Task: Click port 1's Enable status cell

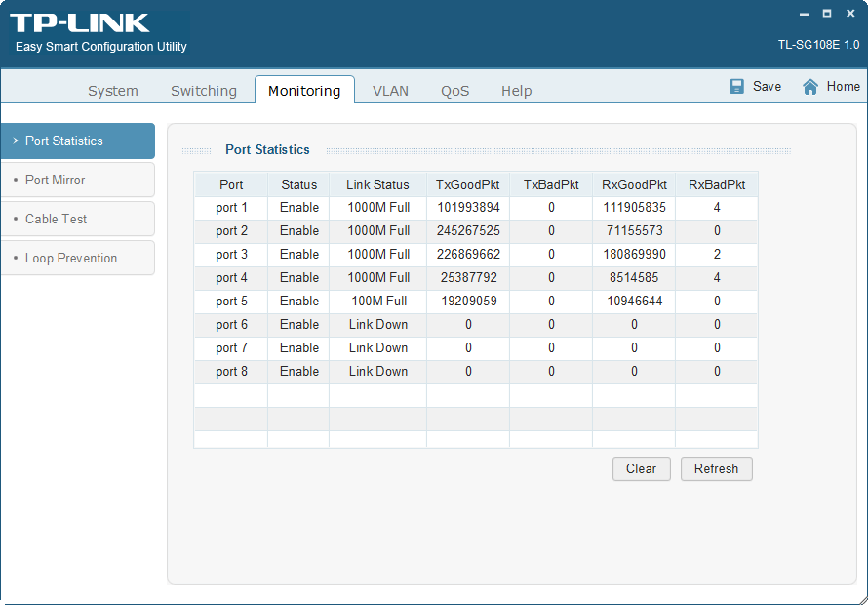Action: tap(299, 208)
